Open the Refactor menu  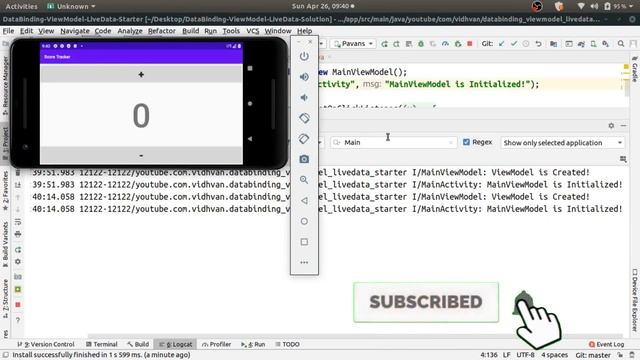pos(162,31)
